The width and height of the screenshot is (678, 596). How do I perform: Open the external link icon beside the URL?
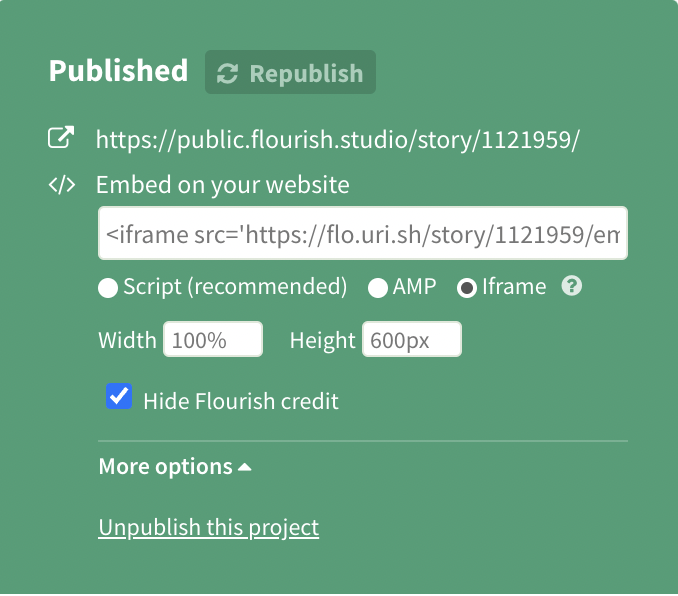pos(61,138)
